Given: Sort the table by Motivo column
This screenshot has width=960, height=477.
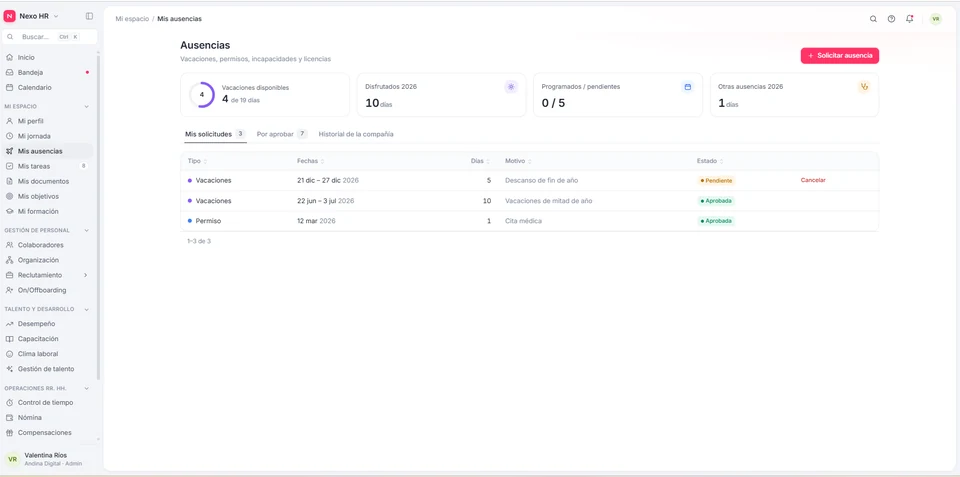Looking at the screenshot, I should pos(518,161).
